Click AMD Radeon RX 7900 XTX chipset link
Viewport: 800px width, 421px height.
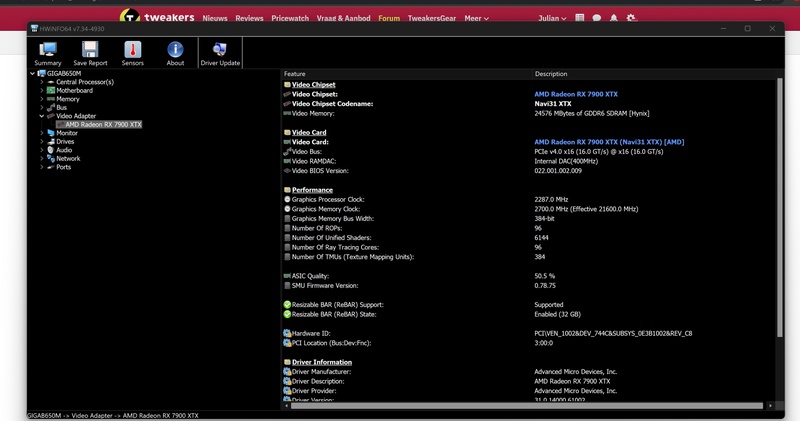[x=576, y=94]
